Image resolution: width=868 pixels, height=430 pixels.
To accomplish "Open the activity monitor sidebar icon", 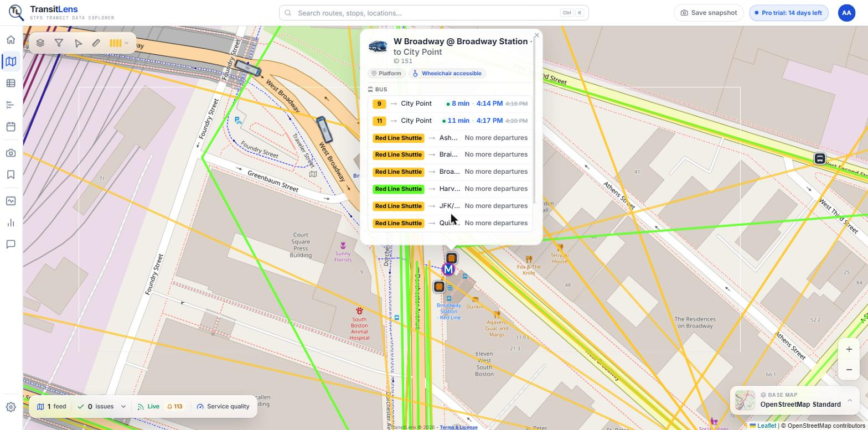I will click(11, 201).
